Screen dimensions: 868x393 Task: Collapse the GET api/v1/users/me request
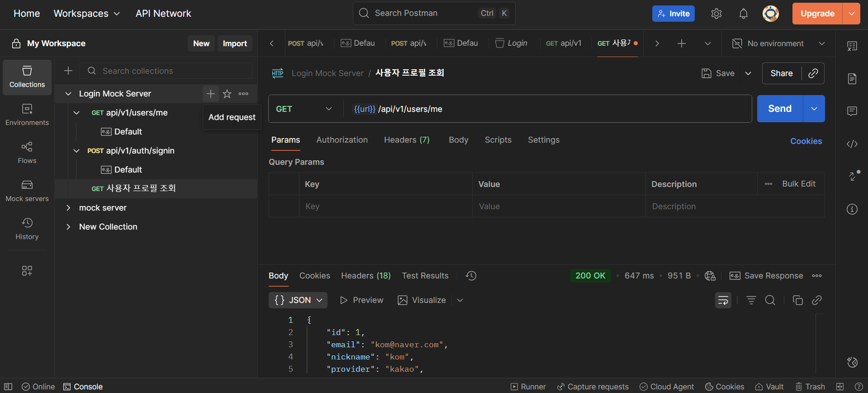76,113
